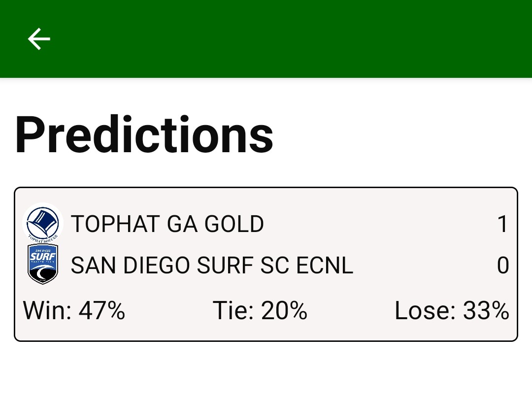This screenshot has width=532, height=398.
Task: Click the San Diego Surf crest logo
Action: (x=43, y=265)
